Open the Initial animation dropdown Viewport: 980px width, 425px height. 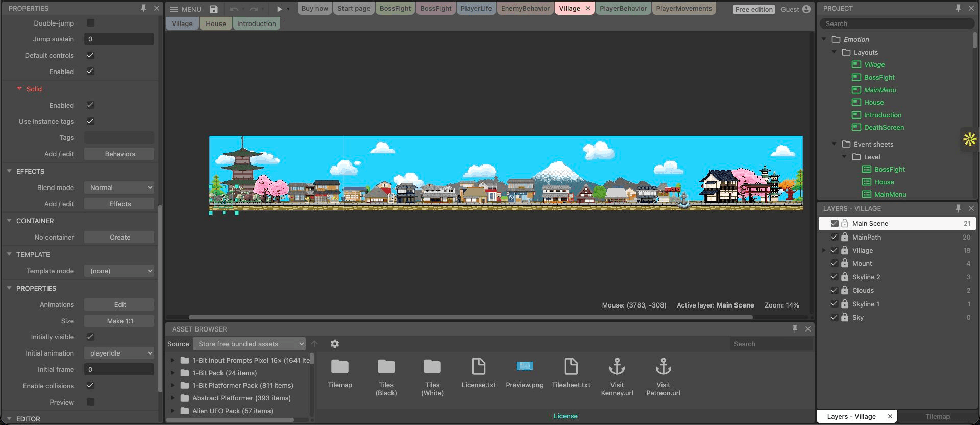click(119, 353)
